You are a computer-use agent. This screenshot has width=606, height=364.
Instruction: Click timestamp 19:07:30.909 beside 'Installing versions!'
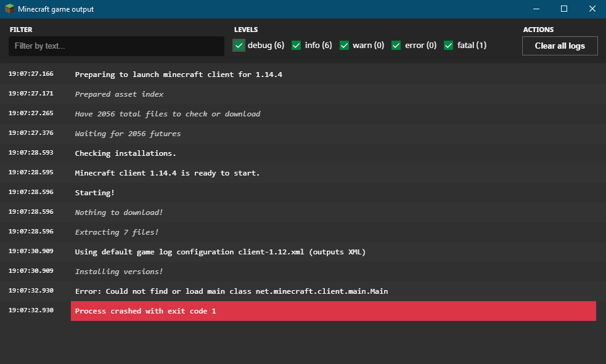tap(31, 271)
